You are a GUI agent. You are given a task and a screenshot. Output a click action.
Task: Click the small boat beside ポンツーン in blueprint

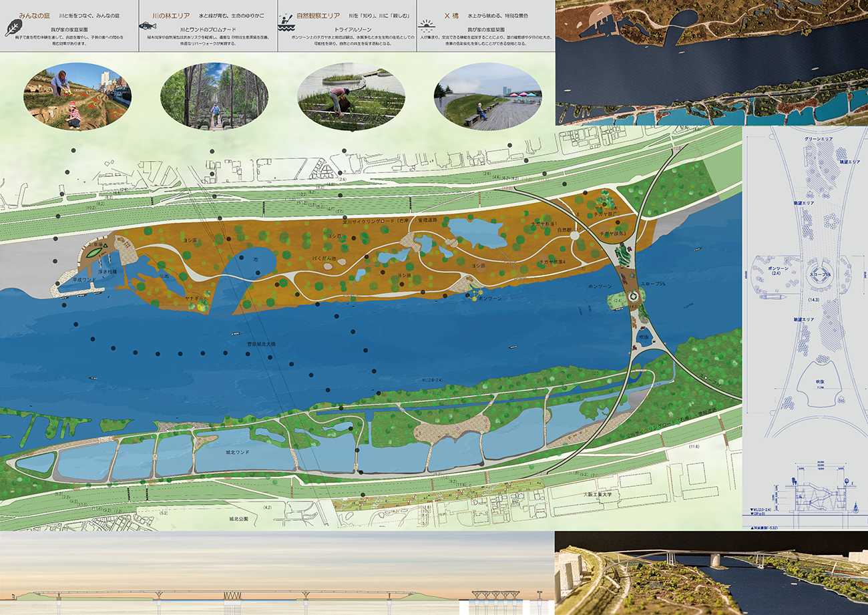click(768, 296)
